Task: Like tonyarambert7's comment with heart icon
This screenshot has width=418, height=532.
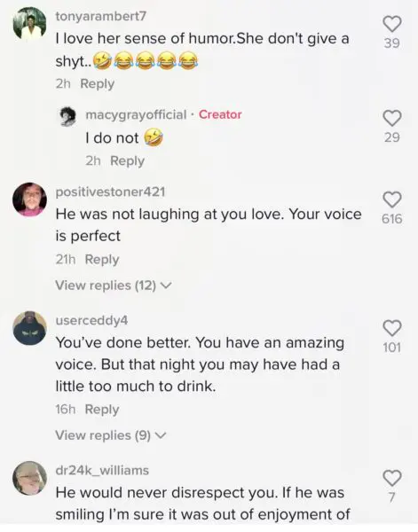Action: click(x=392, y=24)
